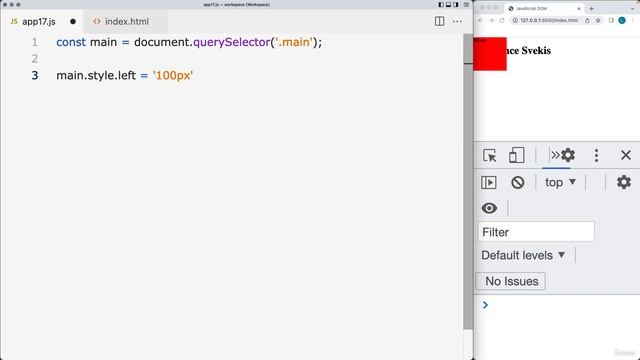Click the address bar URL 127.0.0.1:5500/index.html
The image size is (640, 360).
[x=549, y=20]
